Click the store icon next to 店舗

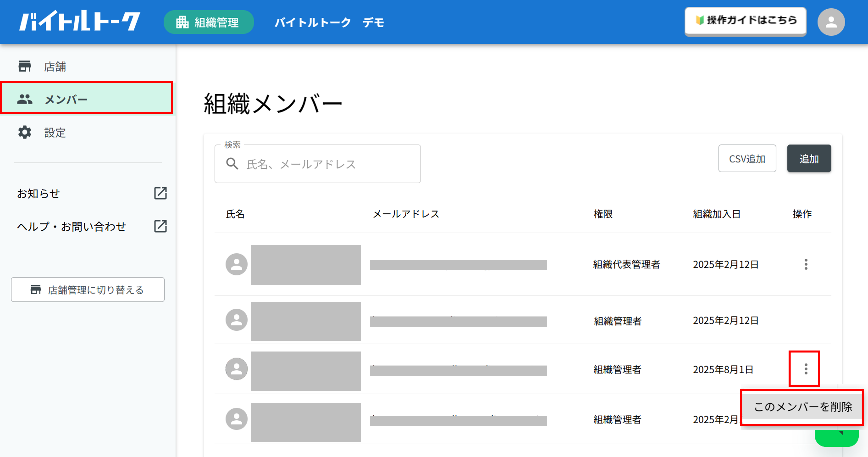[x=25, y=66]
